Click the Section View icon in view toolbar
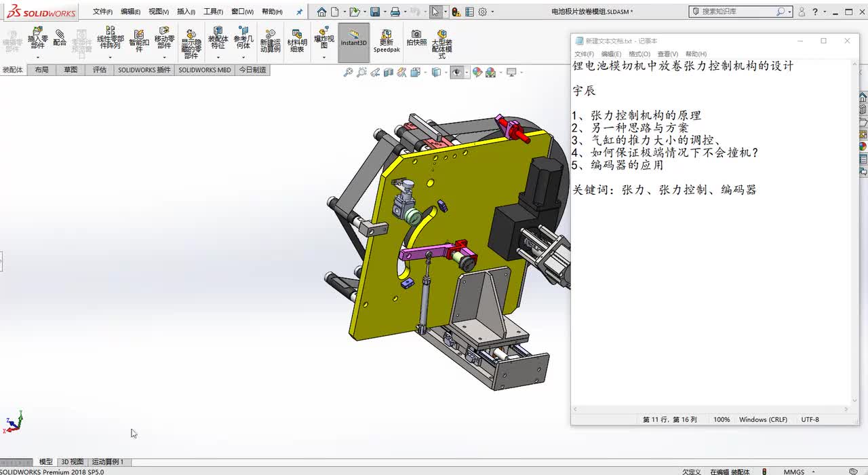This screenshot has height=475, width=868. click(x=389, y=72)
